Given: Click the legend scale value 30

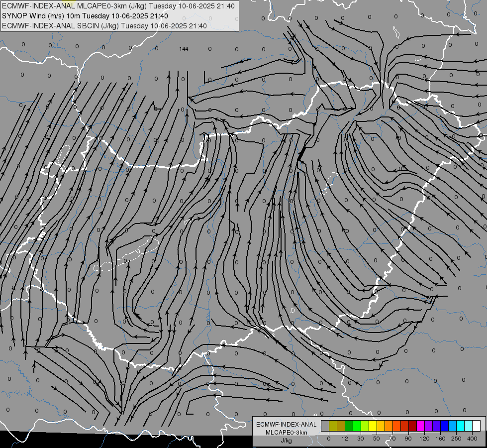Looking at the screenshot, I should point(361,439).
